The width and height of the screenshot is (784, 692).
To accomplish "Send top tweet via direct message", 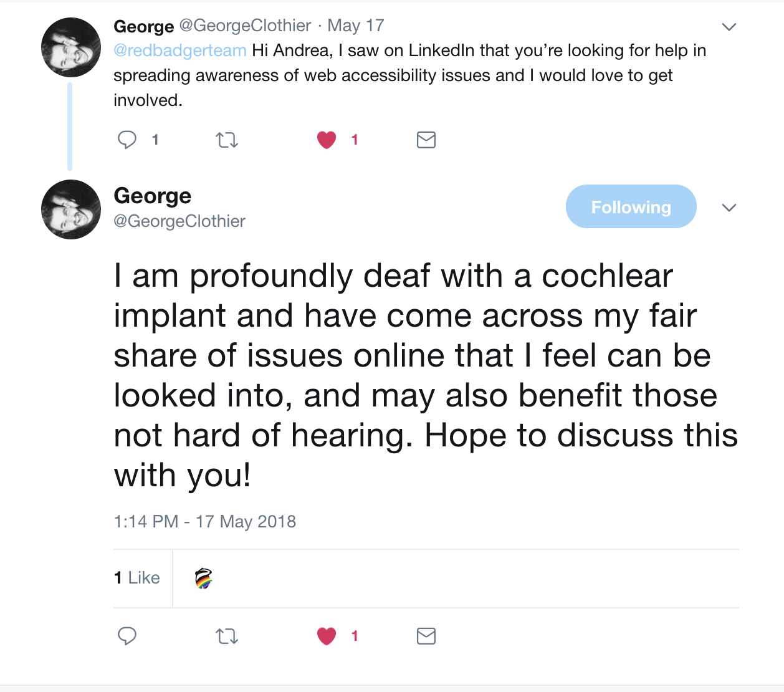I will (426, 140).
